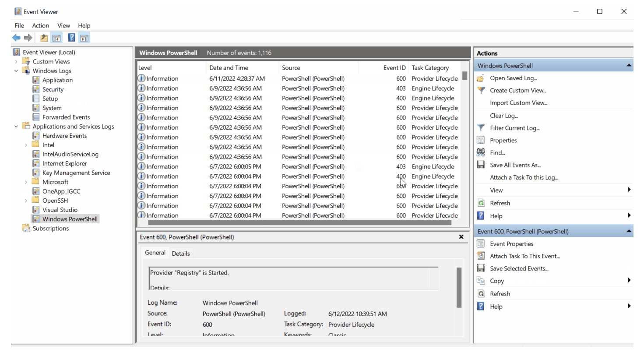Open the View menu in the menu bar
Screen dimensions: 644x352
point(63,25)
